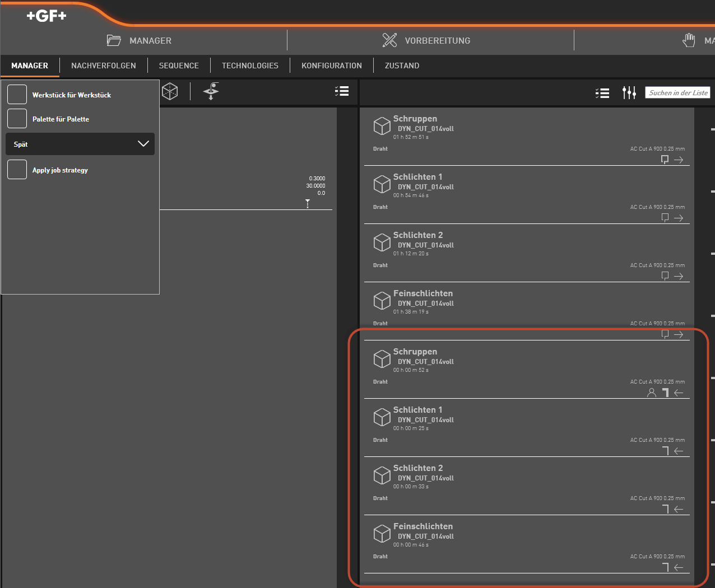Click the 'Suchen in der Liste' search field
715x588 pixels.
[x=678, y=93]
